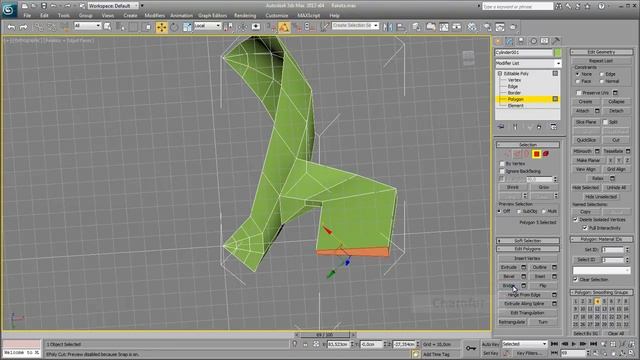This screenshot has height=360, width=640.
Task: Activate the Select and Rotate tool
Action: 174,27
